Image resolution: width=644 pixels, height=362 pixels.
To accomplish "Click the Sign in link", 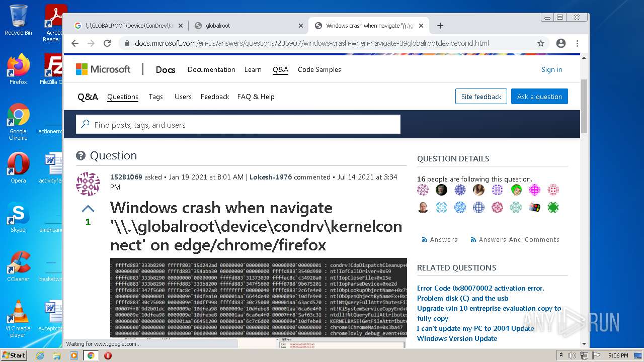I will [552, 69].
